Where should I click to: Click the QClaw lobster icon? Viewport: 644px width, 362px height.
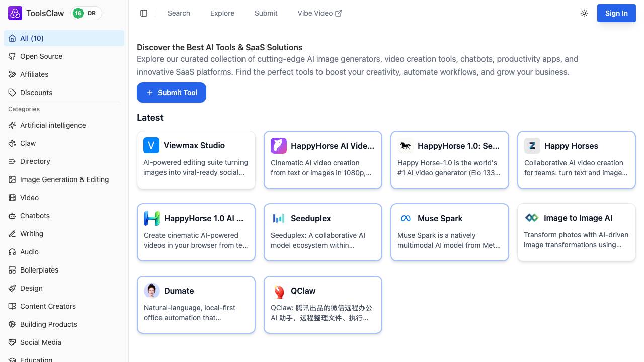279,291
